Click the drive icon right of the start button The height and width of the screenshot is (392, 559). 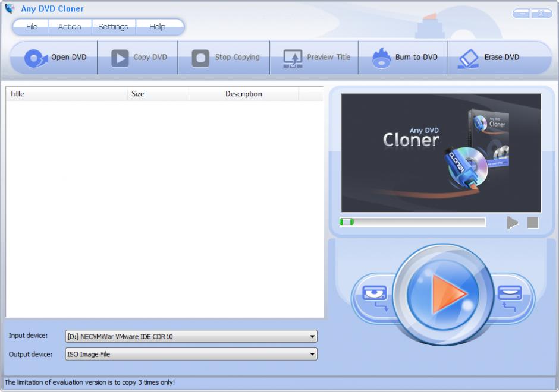(x=510, y=298)
